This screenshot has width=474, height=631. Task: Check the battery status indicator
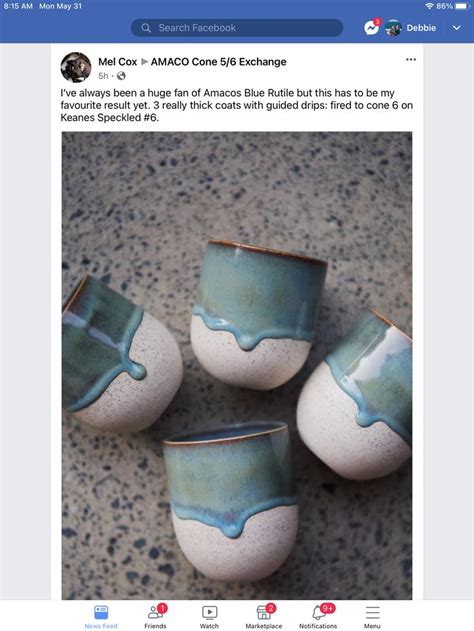(x=462, y=6)
